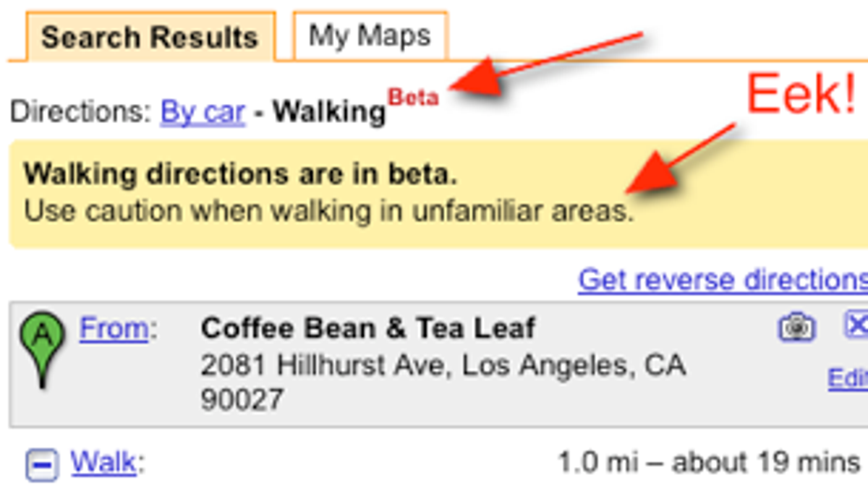The width and height of the screenshot is (868, 488).
Task: Click the green marker A pin icon
Action: click(43, 350)
